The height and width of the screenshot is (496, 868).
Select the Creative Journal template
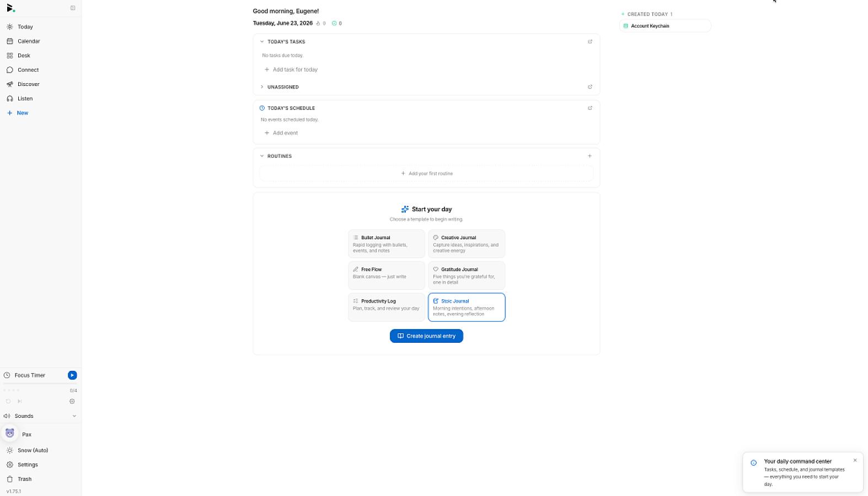point(467,244)
